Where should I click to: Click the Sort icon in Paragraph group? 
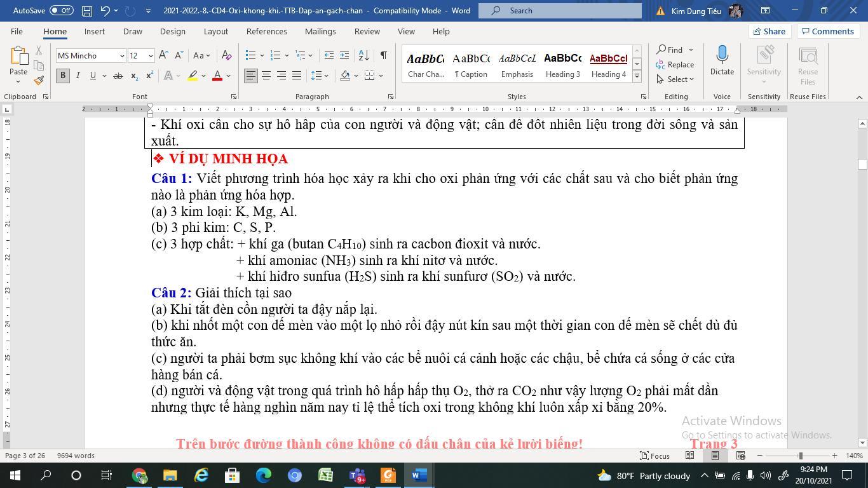pyautogui.click(x=363, y=55)
